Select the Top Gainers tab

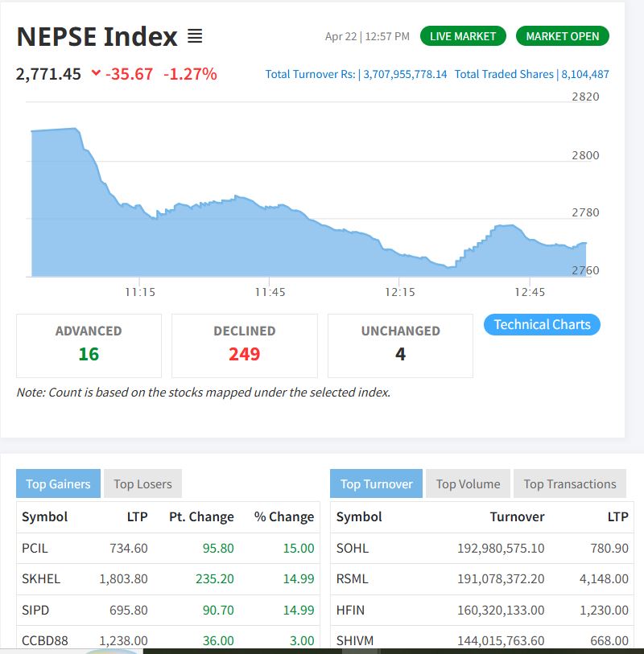[58, 483]
